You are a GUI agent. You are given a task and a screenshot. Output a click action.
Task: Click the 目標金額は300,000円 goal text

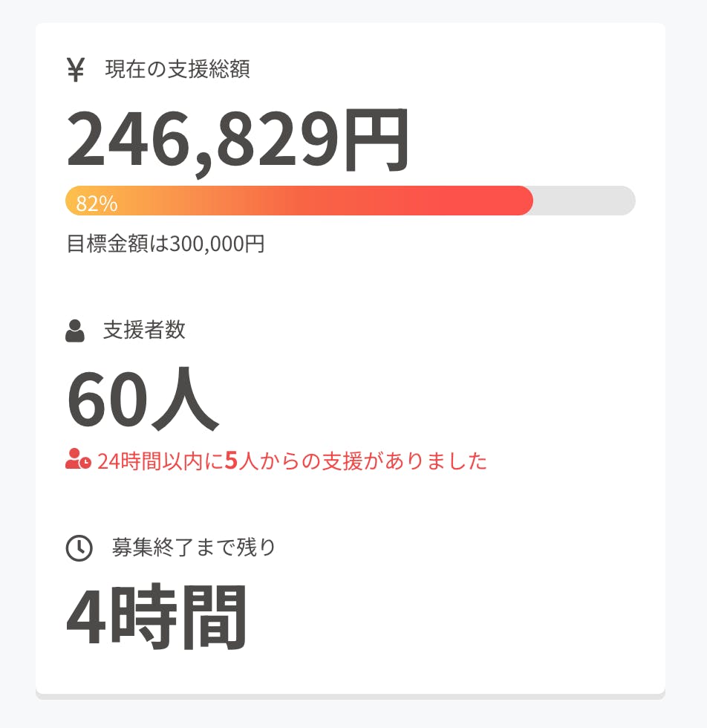coord(166,244)
